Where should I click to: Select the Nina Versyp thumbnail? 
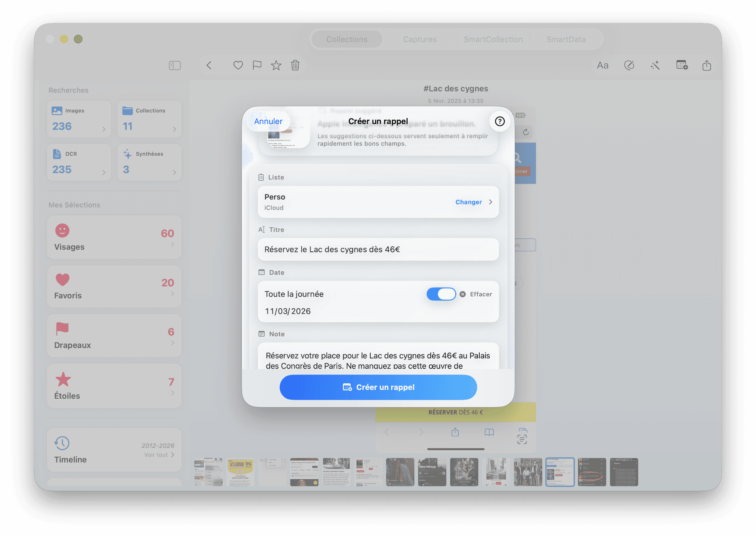(432, 472)
